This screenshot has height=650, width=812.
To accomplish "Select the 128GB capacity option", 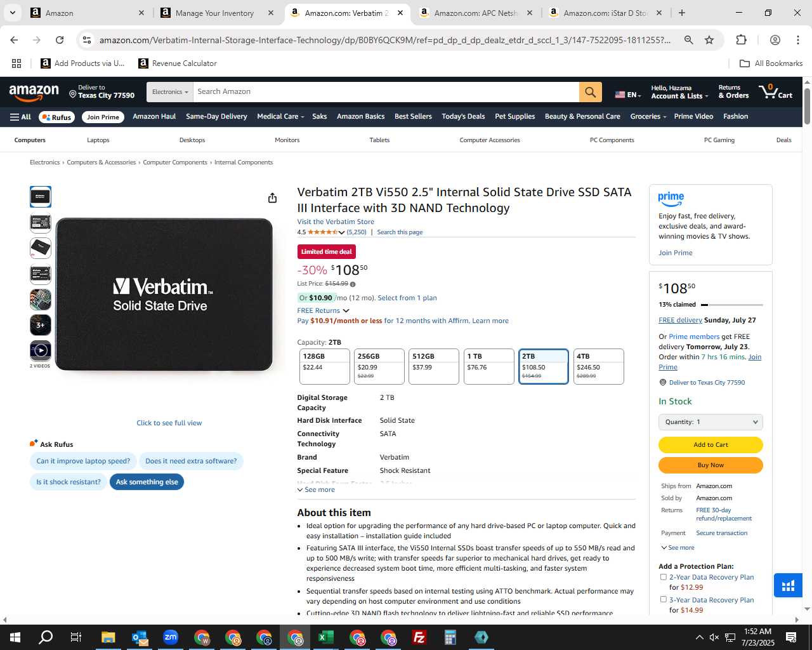I will (324, 366).
